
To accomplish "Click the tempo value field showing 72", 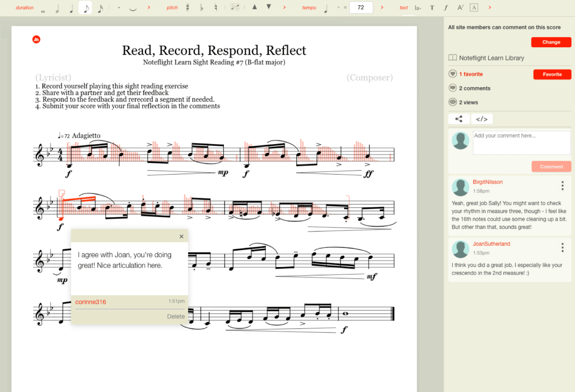I will point(361,7).
